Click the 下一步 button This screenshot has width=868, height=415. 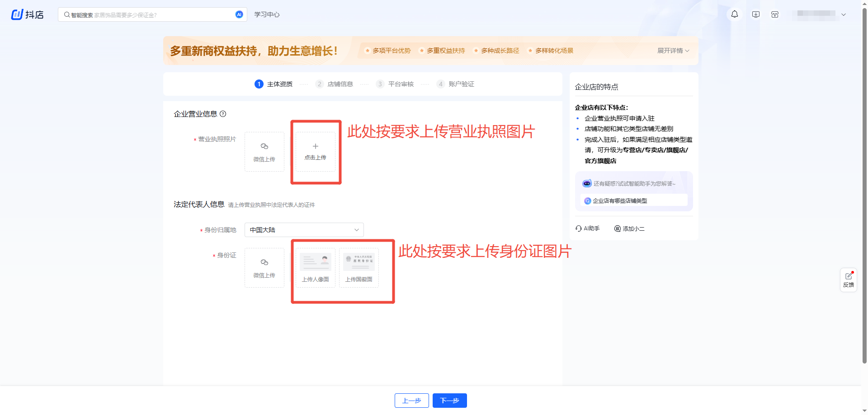click(449, 401)
